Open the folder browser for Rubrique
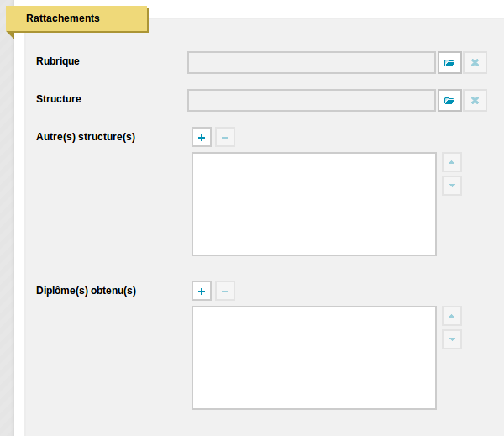The height and width of the screenshot is (436, 504). tap(449, 63)
